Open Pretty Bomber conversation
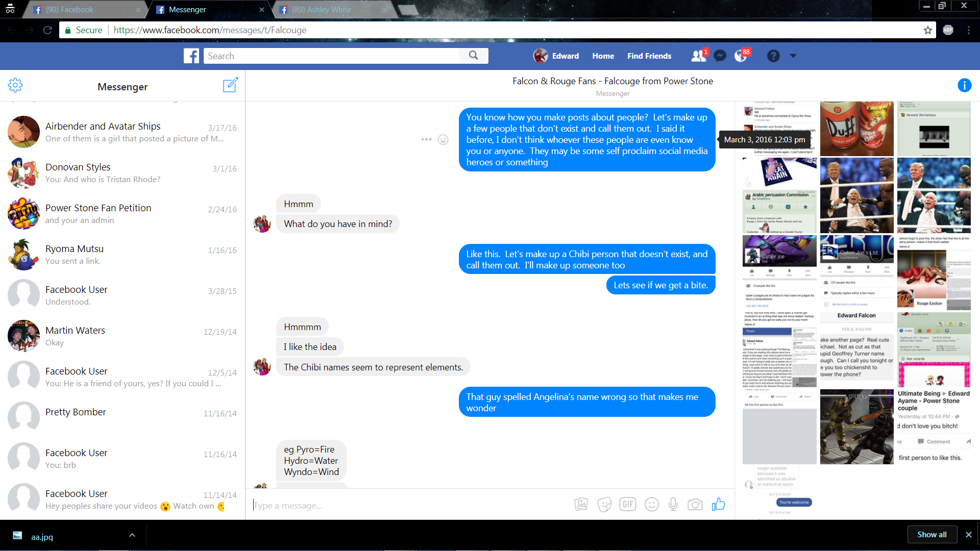 [x=122, y=417]
